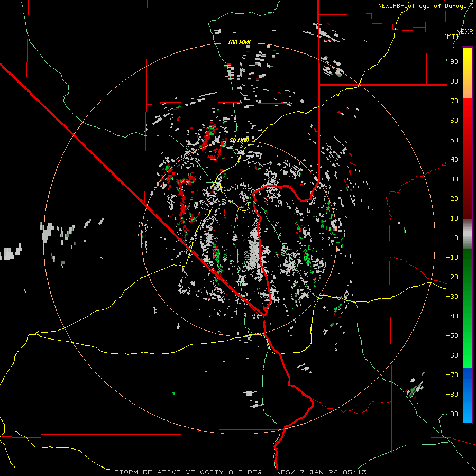Pick the -40 knot scale label
This screenshot has width=476, height=476.
pos(452,316)
